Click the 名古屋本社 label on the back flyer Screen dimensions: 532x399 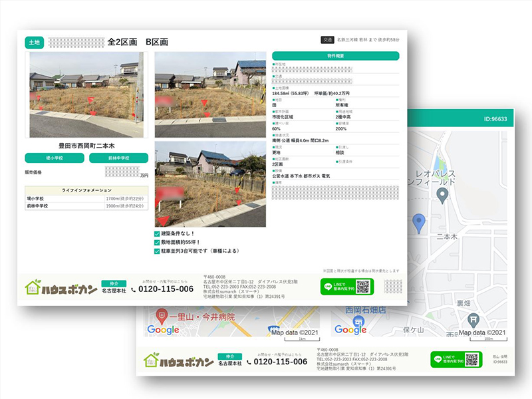point(230,363)
